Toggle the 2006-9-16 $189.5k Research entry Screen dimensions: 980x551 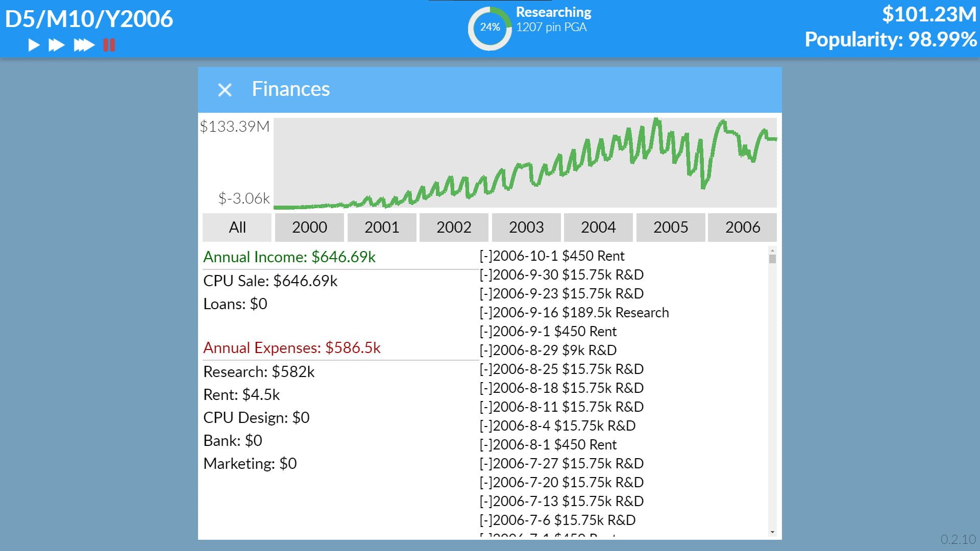[486, 313]
